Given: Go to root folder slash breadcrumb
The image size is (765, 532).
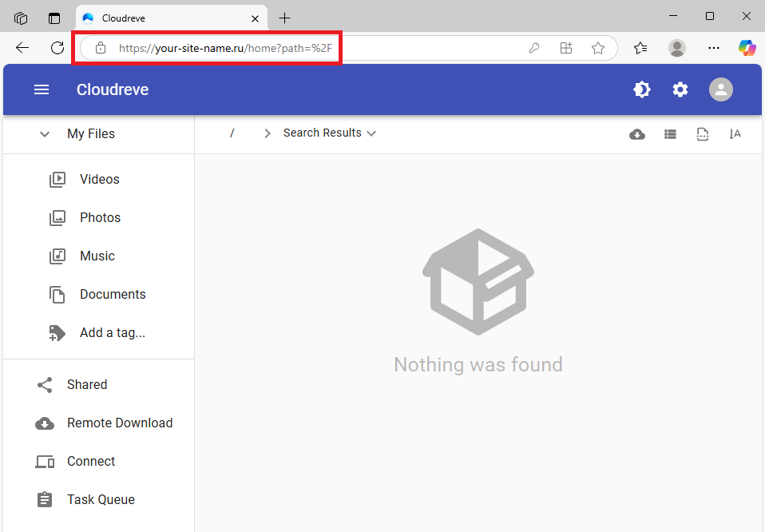Looking at the screenshot, I should pyautogui.click(x=232, y=133).
